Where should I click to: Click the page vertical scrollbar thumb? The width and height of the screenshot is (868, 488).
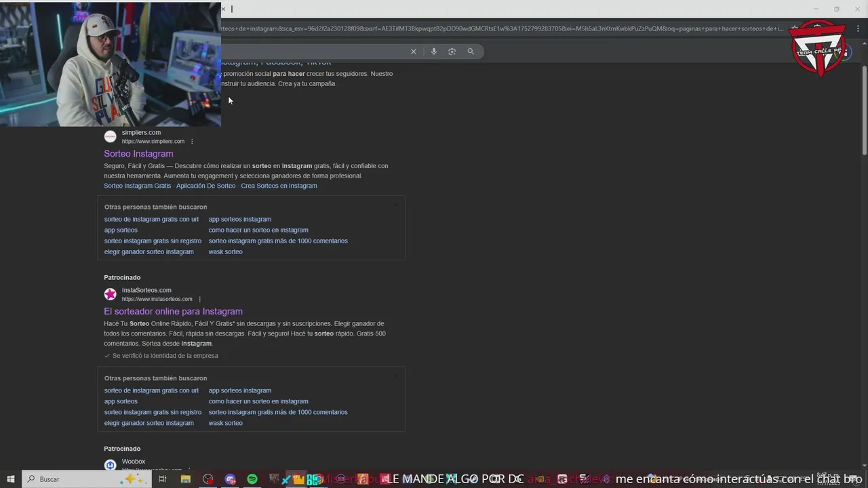[x=864, y=110]
